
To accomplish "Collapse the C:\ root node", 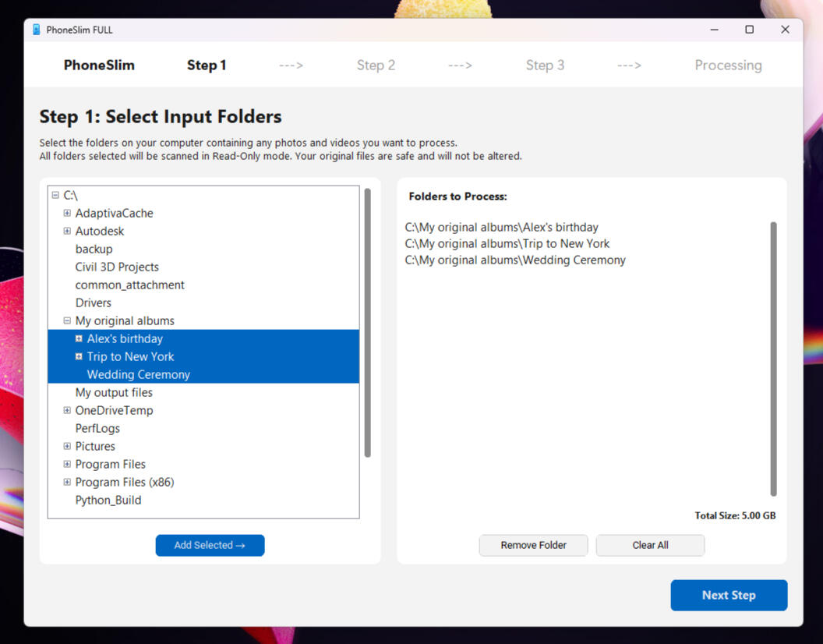I will pos(55,195).
